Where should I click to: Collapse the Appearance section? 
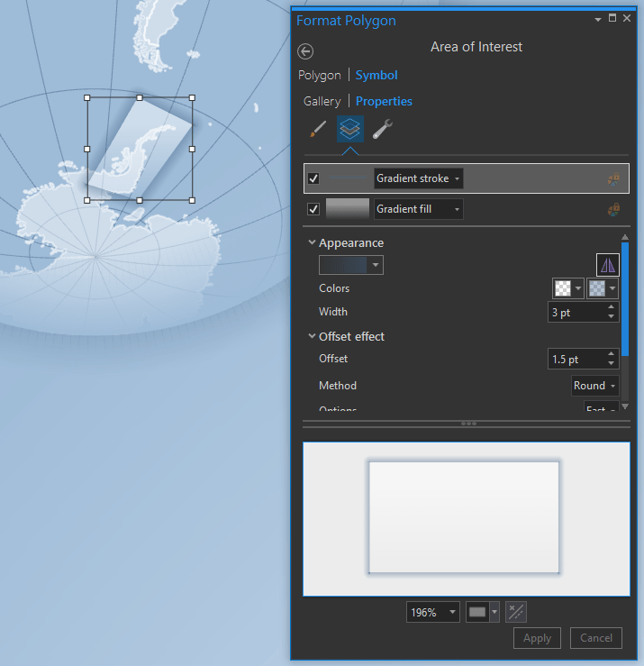pos(312,242)
